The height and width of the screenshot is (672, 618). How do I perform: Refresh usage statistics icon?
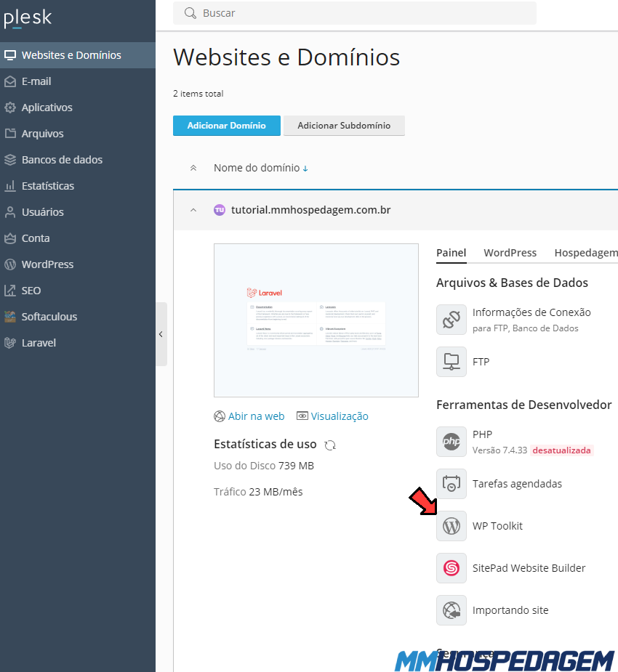coord(330,445)
